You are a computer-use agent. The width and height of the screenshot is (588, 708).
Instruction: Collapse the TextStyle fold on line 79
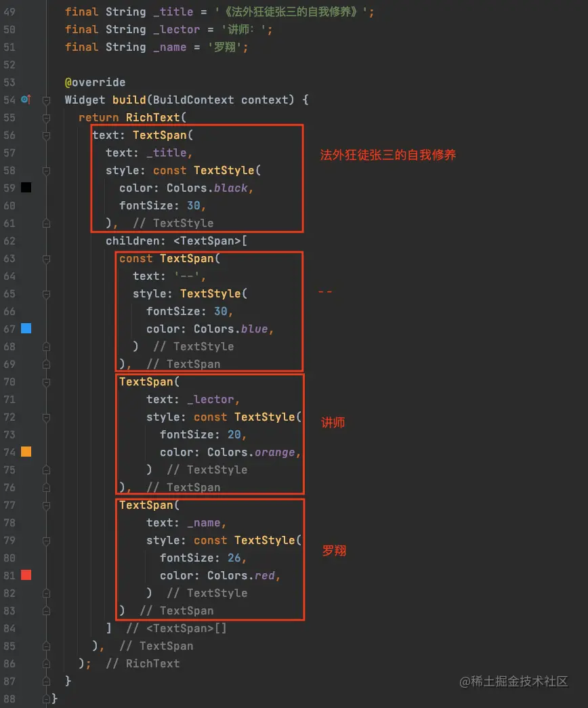click(46, 541)
